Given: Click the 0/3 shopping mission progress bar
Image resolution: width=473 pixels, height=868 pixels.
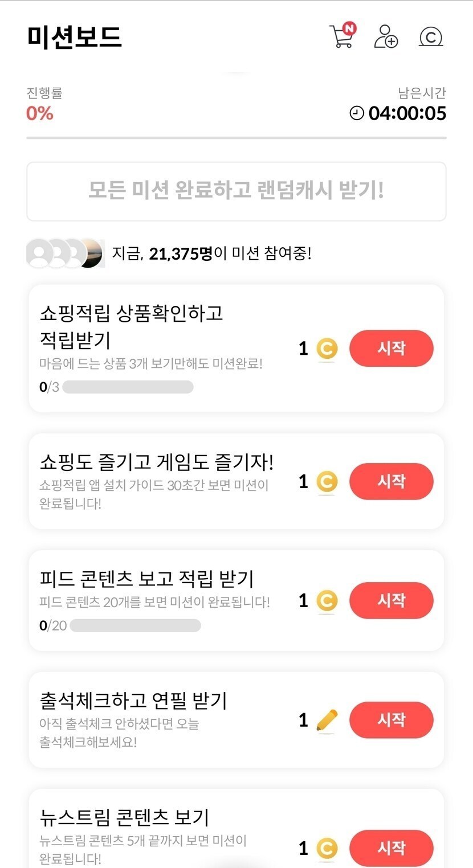Looking at the screenshot, I should point(128,387).
